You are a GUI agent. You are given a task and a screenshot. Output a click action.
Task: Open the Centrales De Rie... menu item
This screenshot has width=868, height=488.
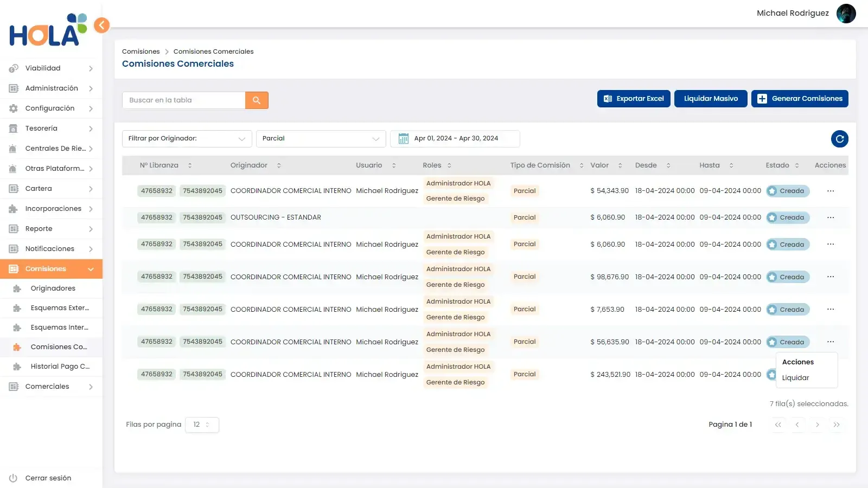coord(51,149)
